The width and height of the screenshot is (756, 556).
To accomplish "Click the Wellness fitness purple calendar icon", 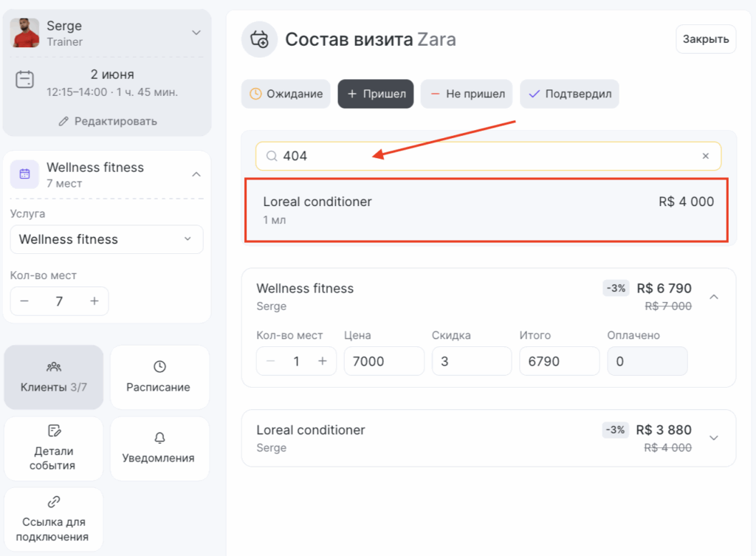I will click(x=24, y=174).
